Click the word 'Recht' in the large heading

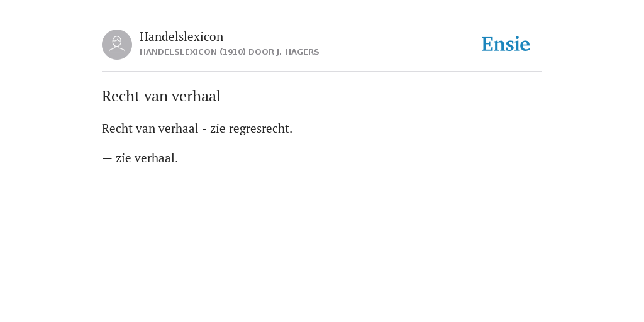(121, 96)
